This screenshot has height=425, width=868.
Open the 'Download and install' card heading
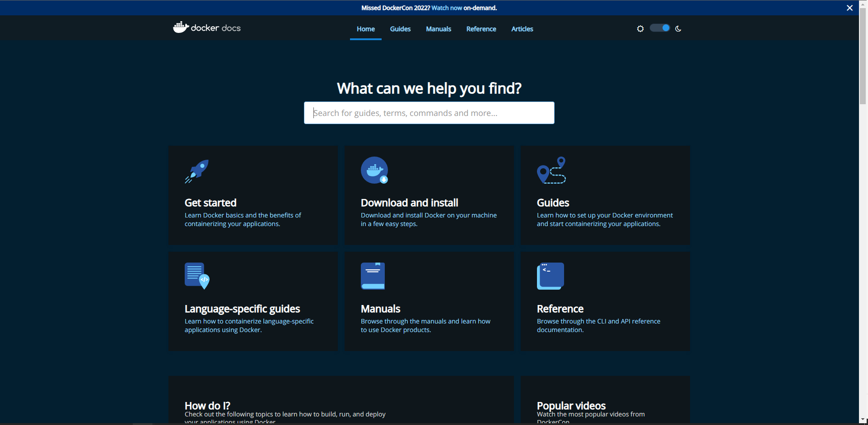[409, 203]
